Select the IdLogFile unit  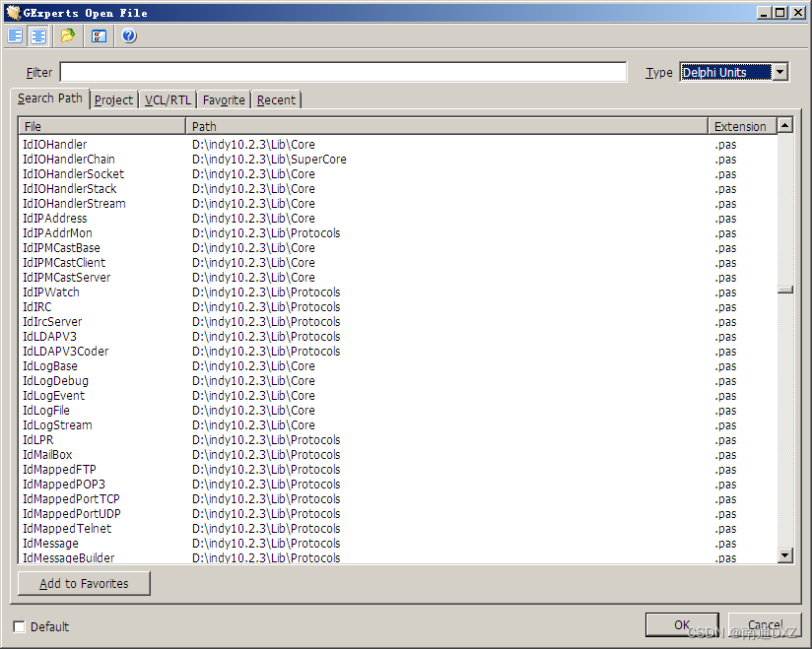(x=398, y=411)
